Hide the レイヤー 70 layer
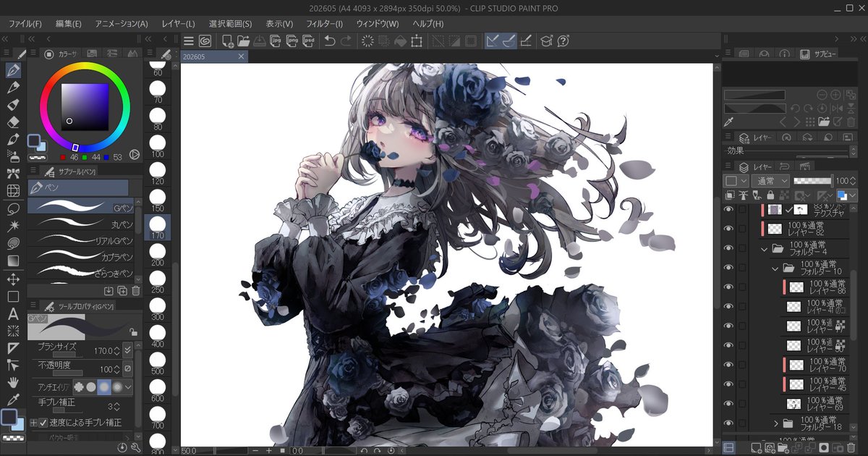The height and width of the screenshot is (456, 868). coord(728,365)
